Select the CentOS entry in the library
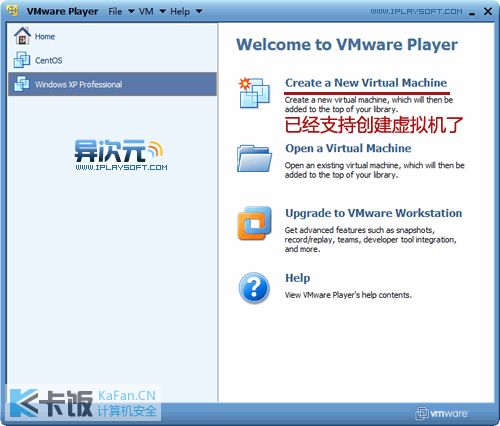The width and height of the screenshot is (500, 426). point(112,60)
